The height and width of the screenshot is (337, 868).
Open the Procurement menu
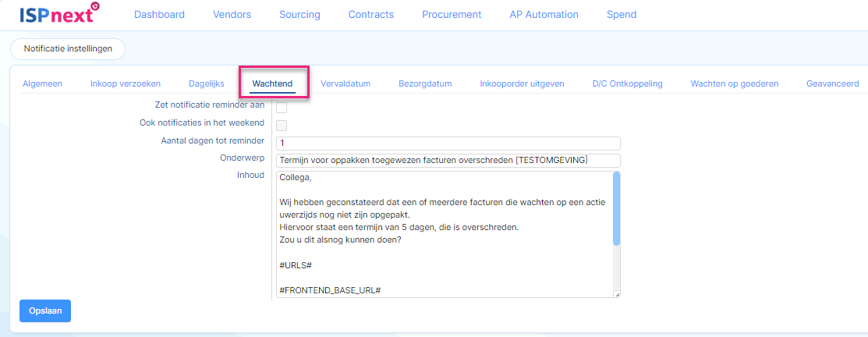(452, 15)
